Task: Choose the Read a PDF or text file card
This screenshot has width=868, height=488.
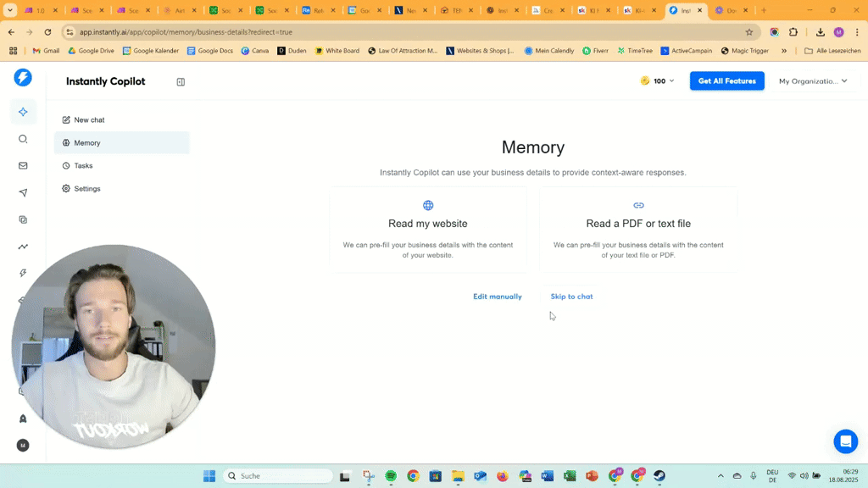Action: [x=638, y=229]
